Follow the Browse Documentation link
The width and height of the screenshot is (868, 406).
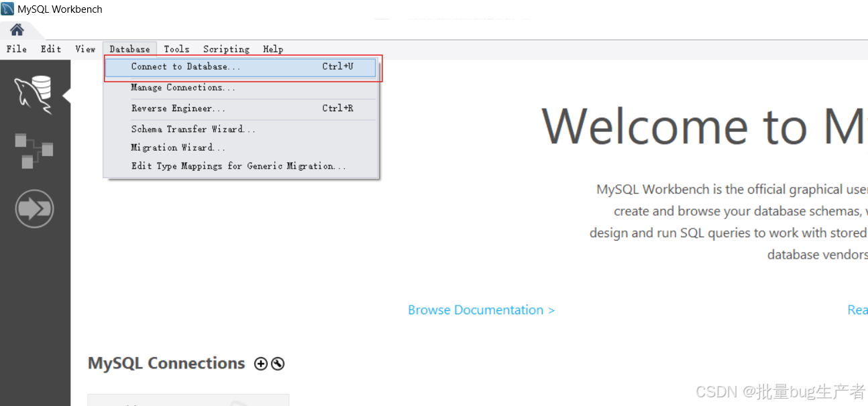click(x=481, y=310)
